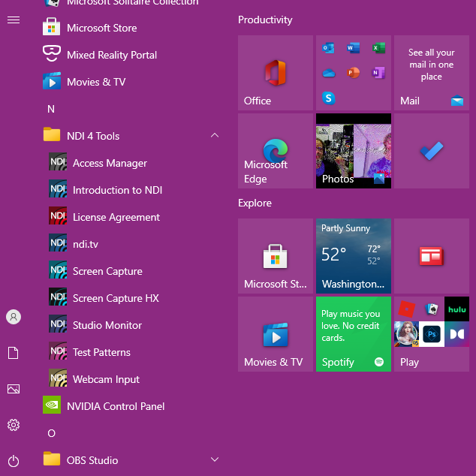Open Word icon in Office folder tile
476x476 pixels.
354,47
